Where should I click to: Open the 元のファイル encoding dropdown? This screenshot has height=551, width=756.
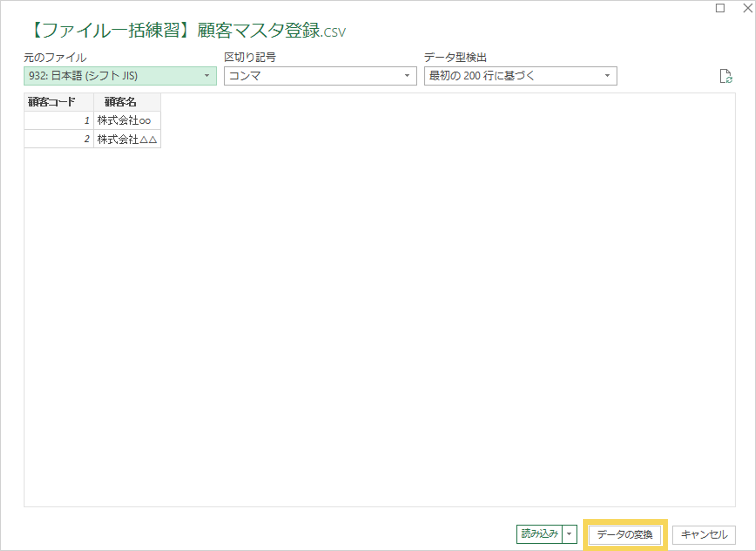coord(207,76)
